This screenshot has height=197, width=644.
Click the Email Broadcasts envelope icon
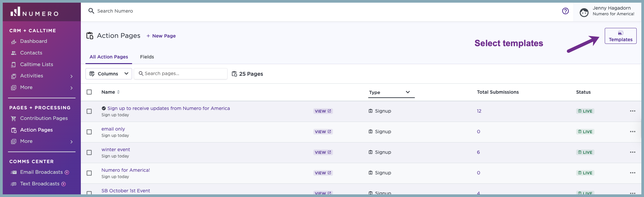point(14,172)
